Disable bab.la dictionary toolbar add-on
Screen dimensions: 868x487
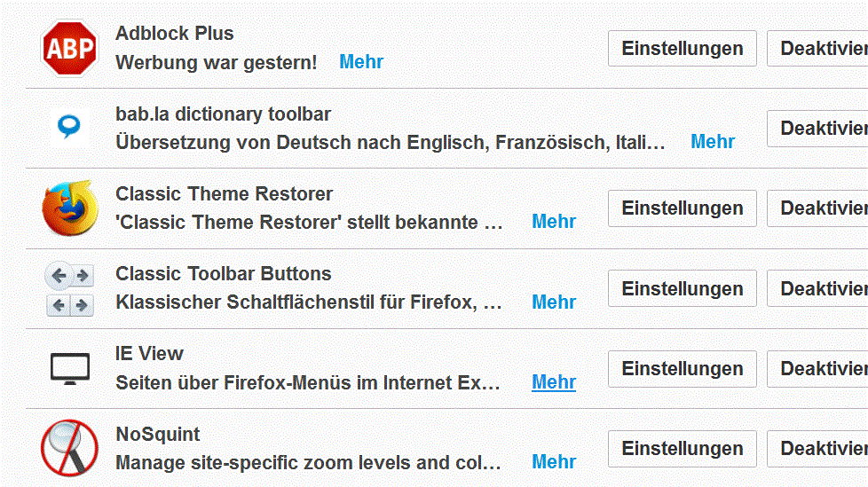coord(819,129)
